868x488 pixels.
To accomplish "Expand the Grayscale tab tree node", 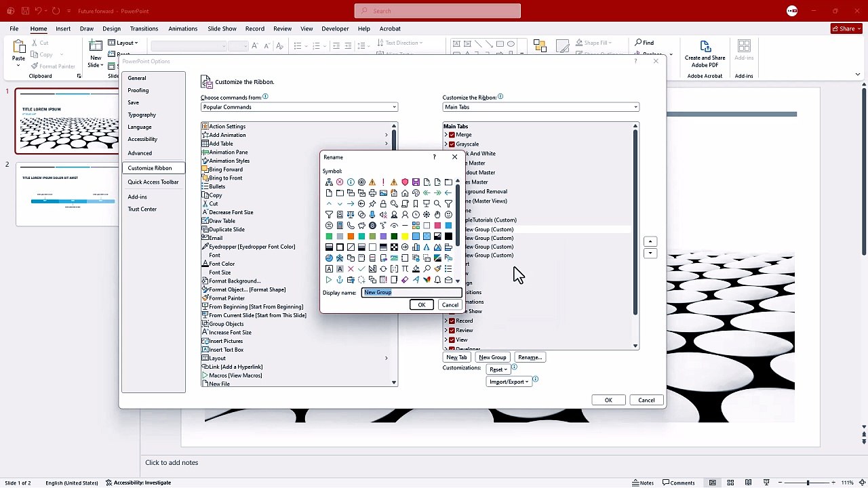I will [446, 144].
